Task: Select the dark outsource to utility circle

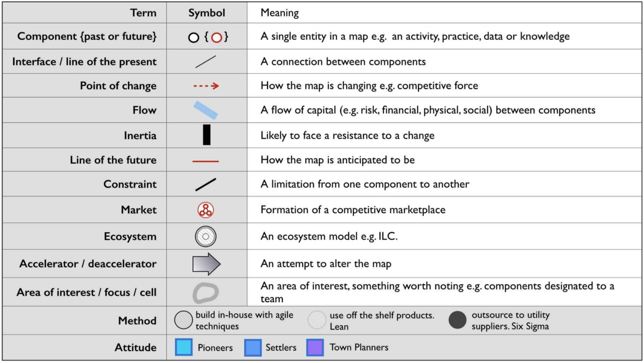Action: (458, 320)
